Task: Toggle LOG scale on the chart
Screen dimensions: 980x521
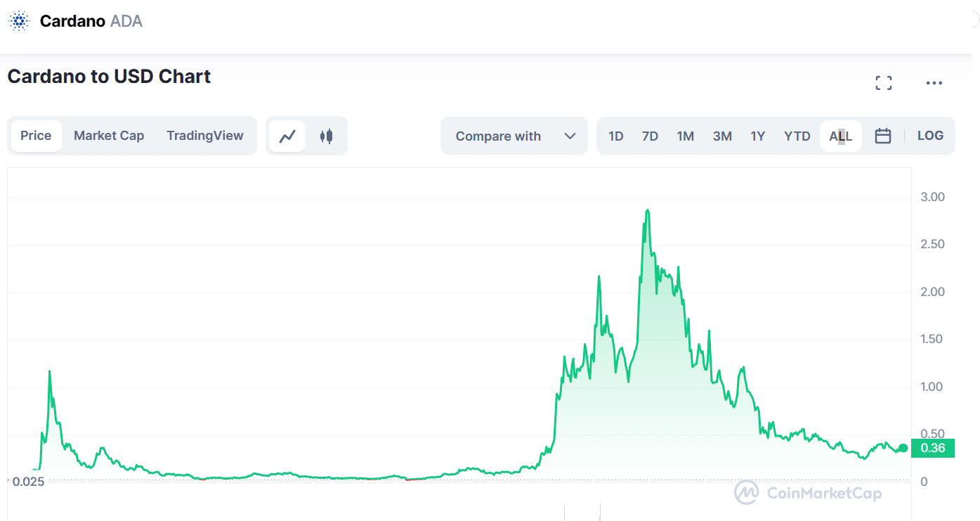Action: pyautogui.click(x=930, y=136)
